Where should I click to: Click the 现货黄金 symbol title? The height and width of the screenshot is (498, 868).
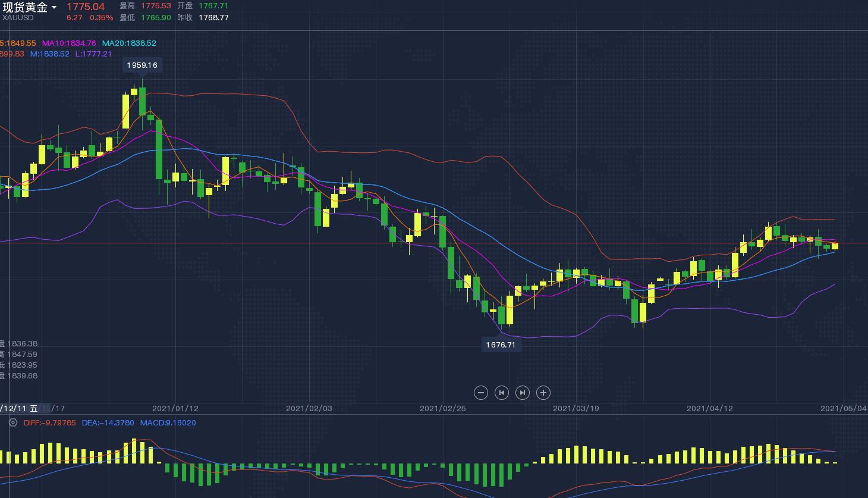coord(25,7)
